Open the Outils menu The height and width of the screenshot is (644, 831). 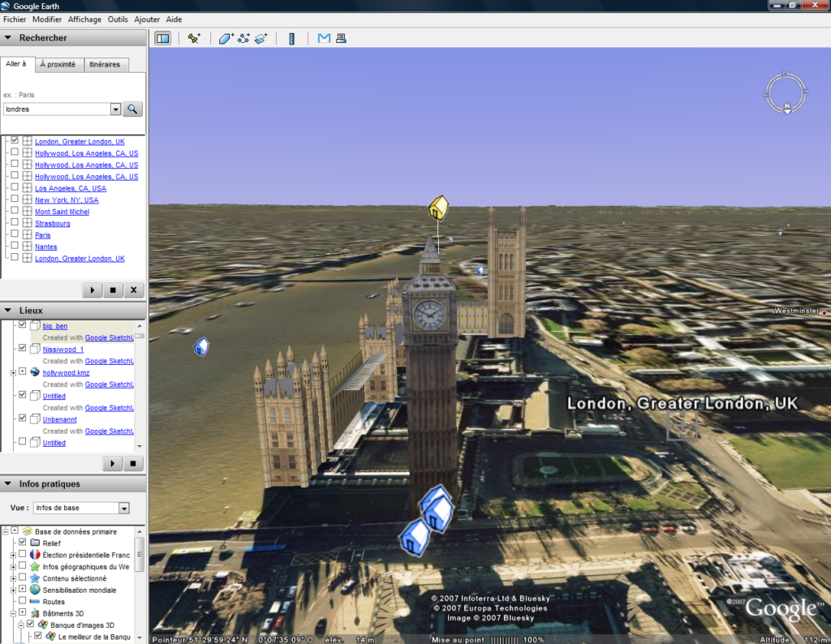[x=118, y=19]
